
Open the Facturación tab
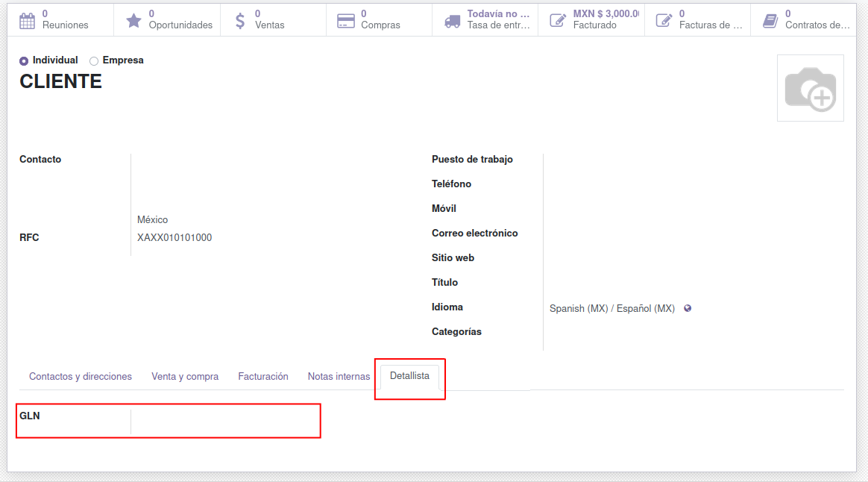click(263, 377)
